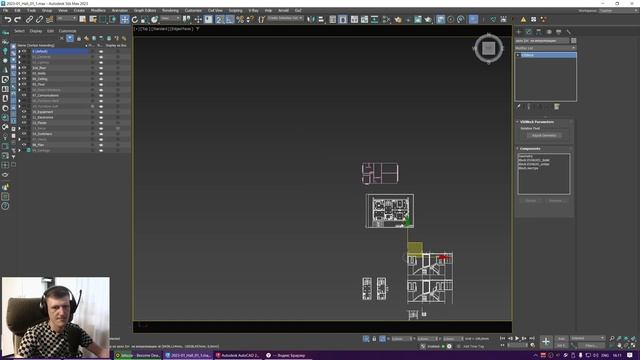Toggle visibility eye of 10_Equipment layer

pyautogui.click(x=24, y=112)
